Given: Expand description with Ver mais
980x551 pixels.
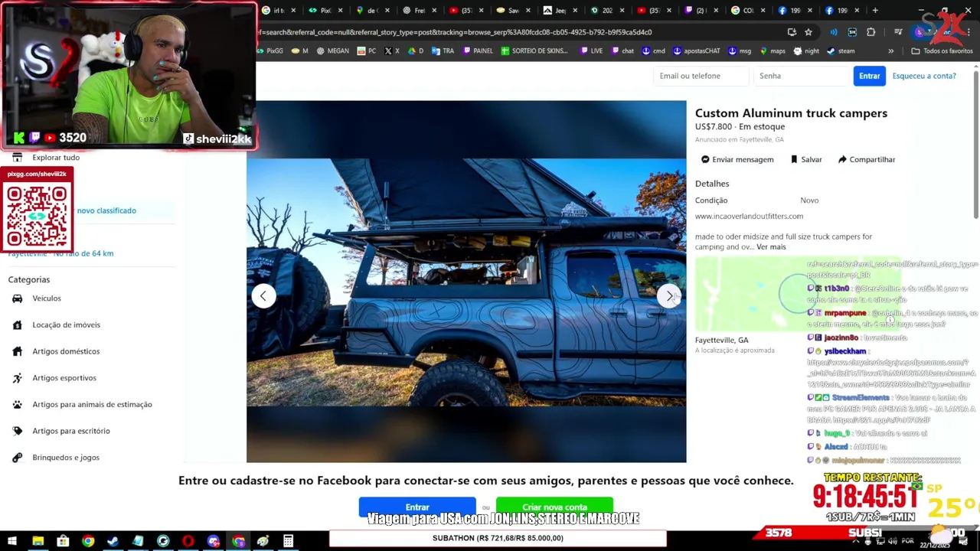Looking at the screenshot, I should point(771,247).
